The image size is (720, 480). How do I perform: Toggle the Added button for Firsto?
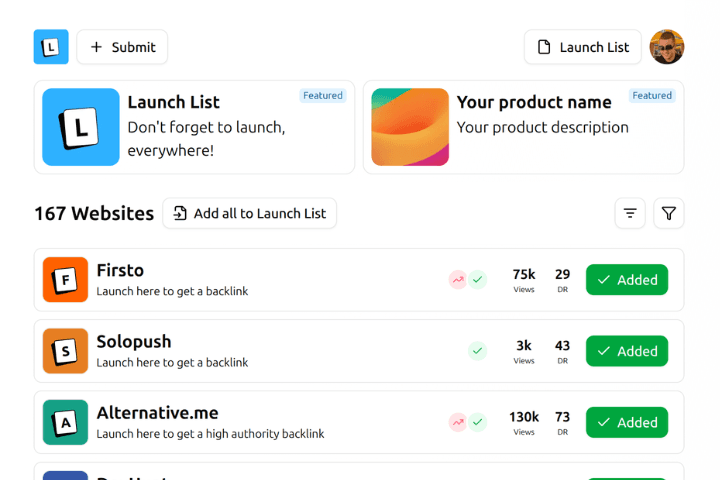point(627,280)
